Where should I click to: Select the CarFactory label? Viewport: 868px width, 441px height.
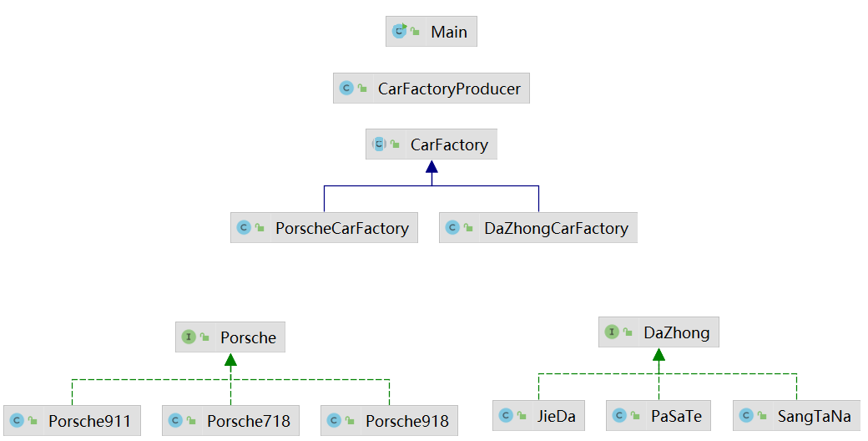(x=449, y=144)
